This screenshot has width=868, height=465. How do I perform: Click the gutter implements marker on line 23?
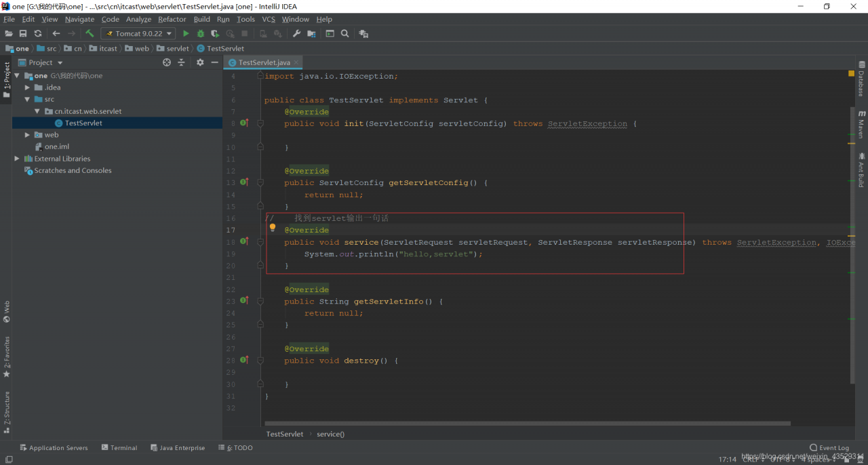[x=244, y=301]
